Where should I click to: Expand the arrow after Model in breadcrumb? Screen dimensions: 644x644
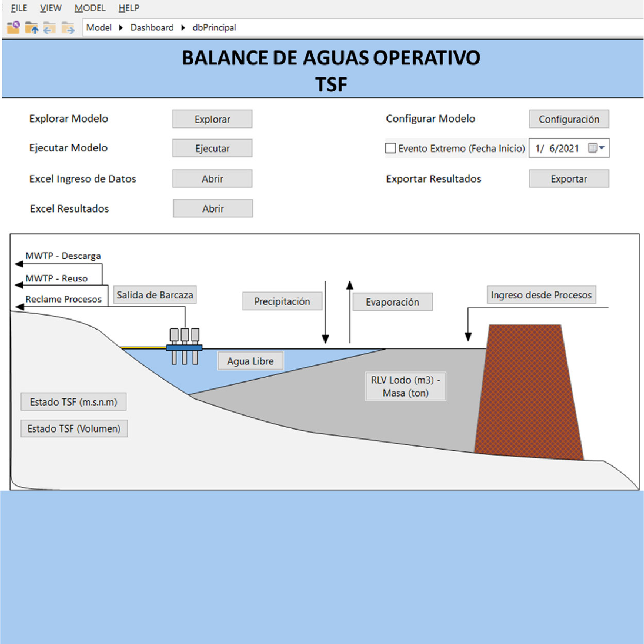(x=121, y=28)
